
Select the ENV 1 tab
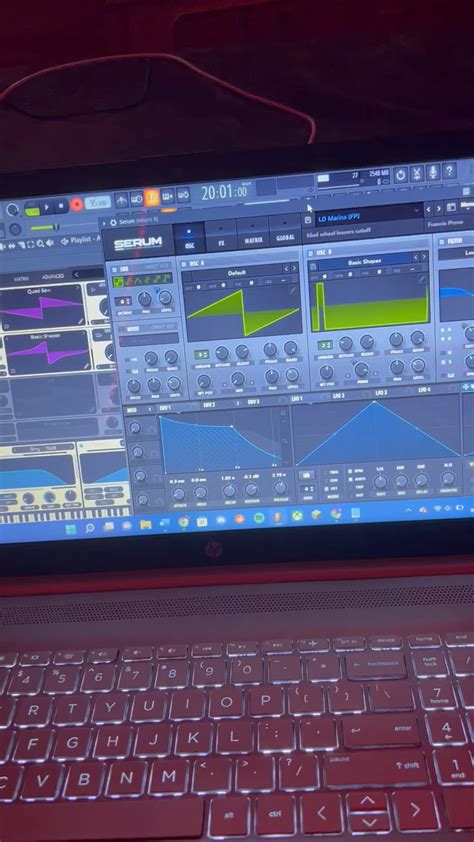165,408
